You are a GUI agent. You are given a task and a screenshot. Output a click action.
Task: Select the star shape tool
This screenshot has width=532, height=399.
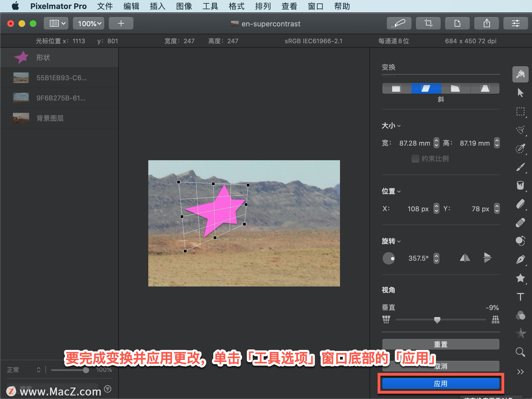coord(521,278)
